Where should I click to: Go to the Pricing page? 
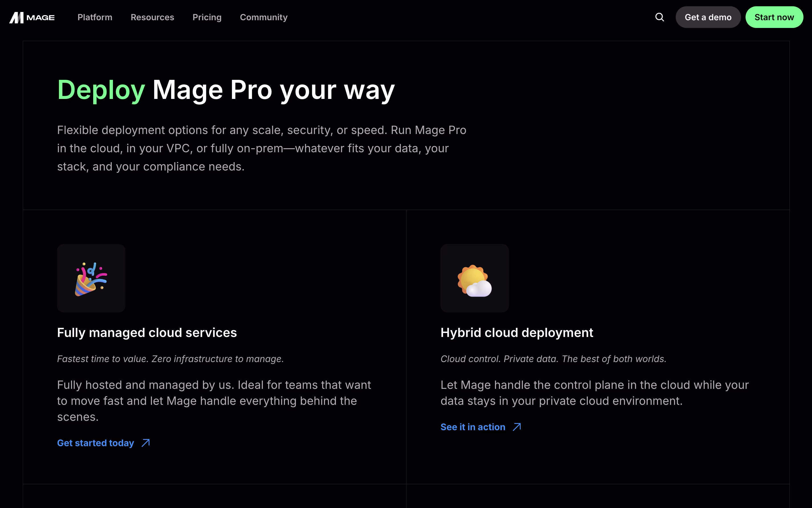point(207,17)
